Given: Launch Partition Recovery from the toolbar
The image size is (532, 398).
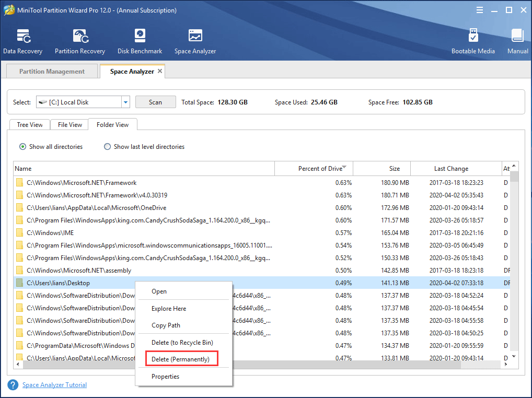Looking at the screenshot, I should coord(80,42).
